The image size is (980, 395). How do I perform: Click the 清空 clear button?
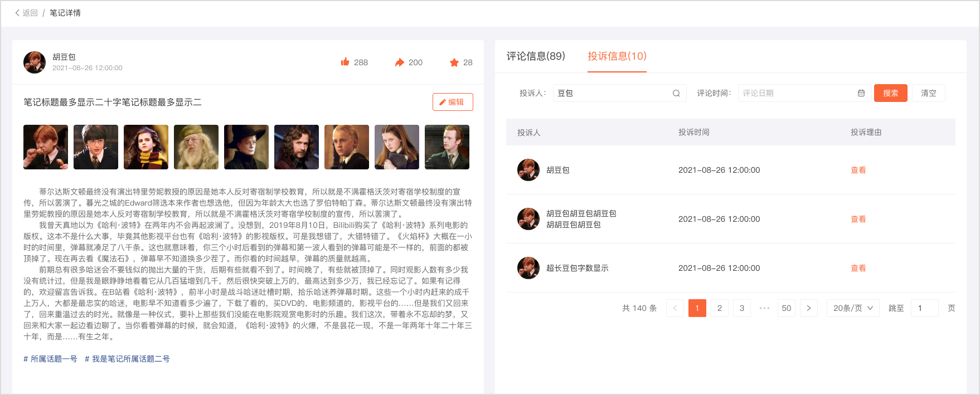928,94
